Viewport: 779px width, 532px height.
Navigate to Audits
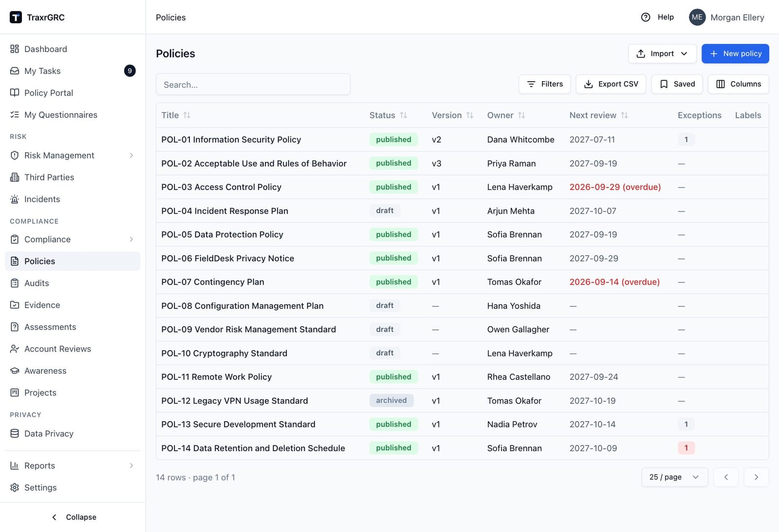pyautogui.click(x=73, y=283)
